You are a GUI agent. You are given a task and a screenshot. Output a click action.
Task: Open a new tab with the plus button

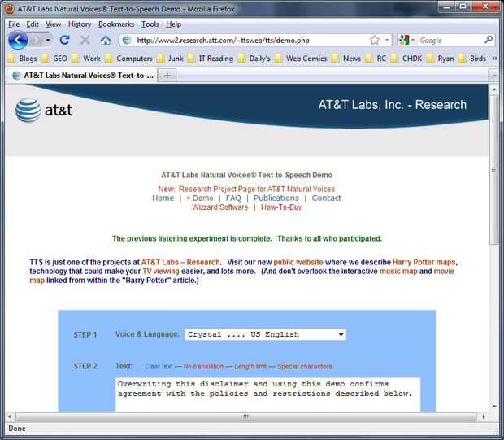[x=167, y=76]
